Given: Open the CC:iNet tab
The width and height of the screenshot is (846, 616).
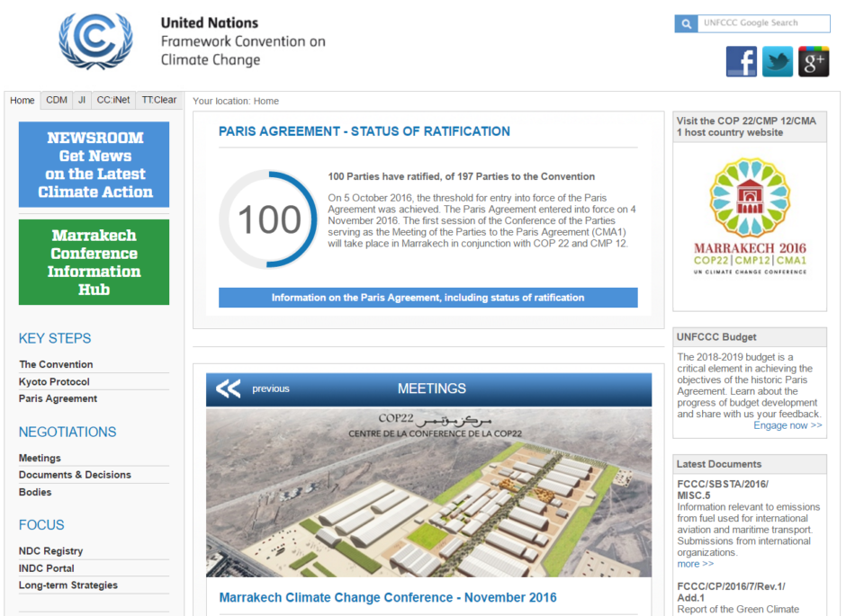Looking at the screenshot, I should (113, 100).
